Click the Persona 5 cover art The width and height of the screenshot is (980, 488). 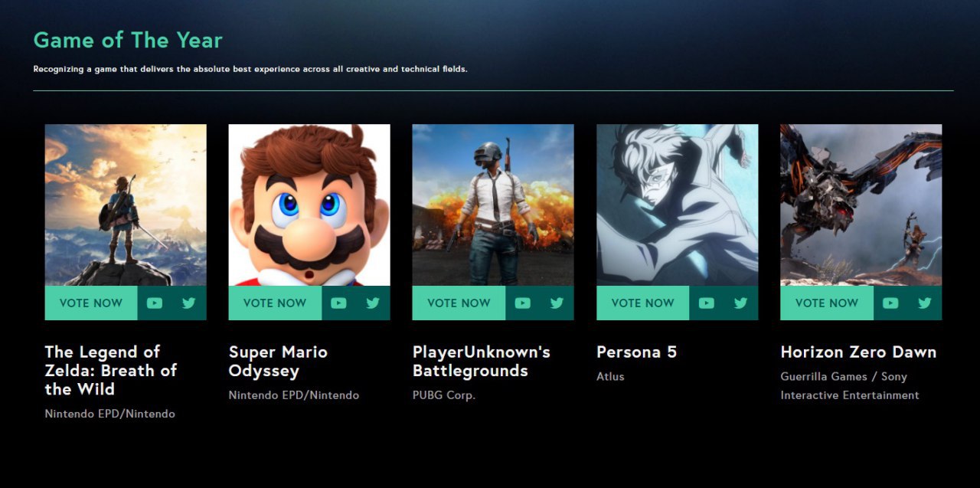pos(678,205)
